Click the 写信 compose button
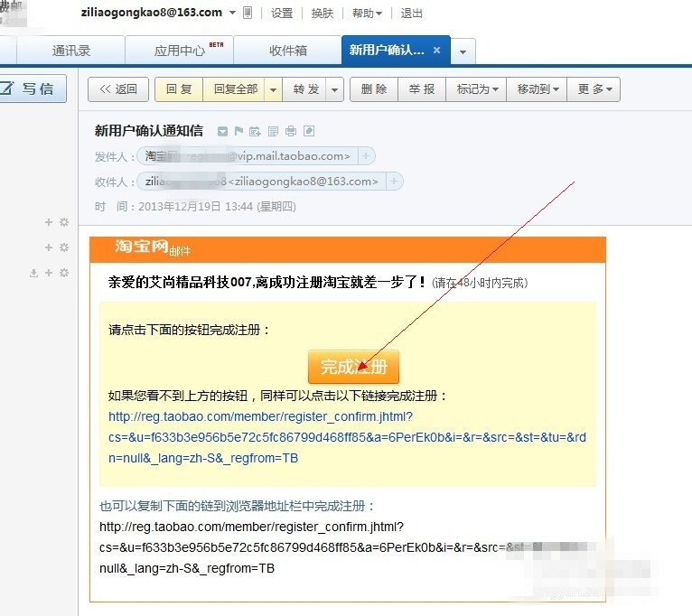 coord(33,89)
